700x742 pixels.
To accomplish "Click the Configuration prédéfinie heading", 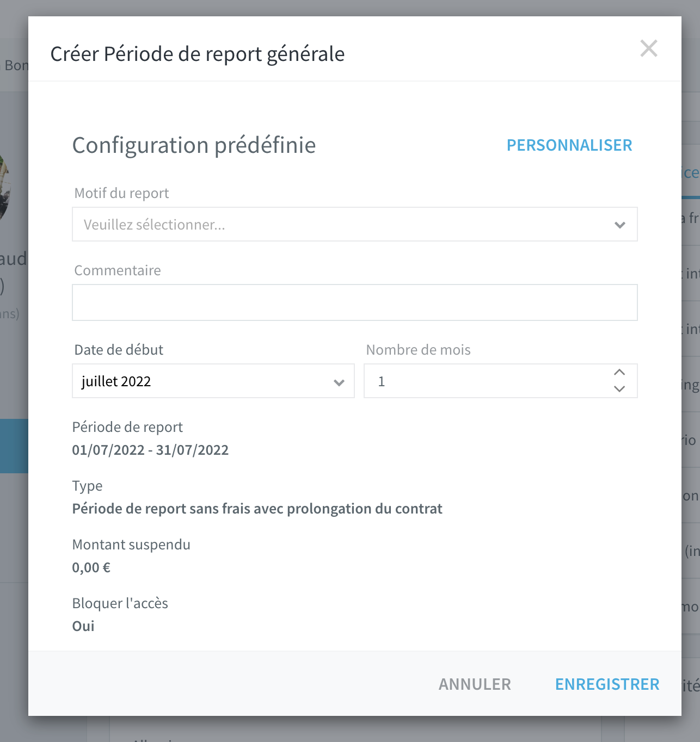I will point(194,145).
